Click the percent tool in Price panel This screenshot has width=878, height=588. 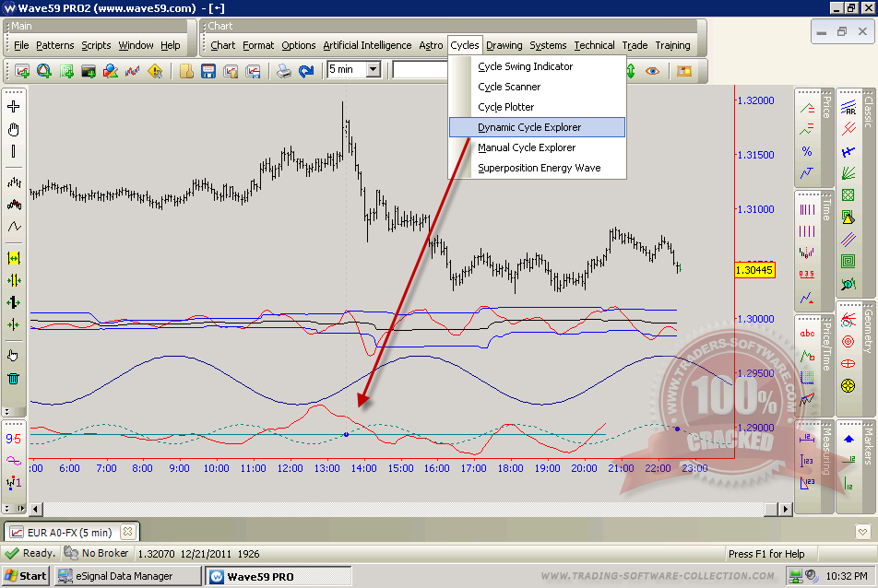pos(808,151)
